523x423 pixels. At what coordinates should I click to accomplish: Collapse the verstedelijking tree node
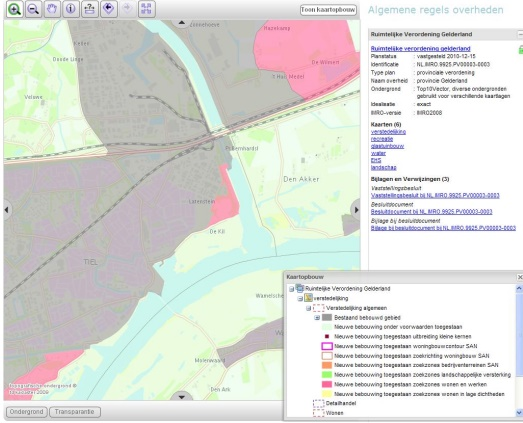click(x=300, y=299)
